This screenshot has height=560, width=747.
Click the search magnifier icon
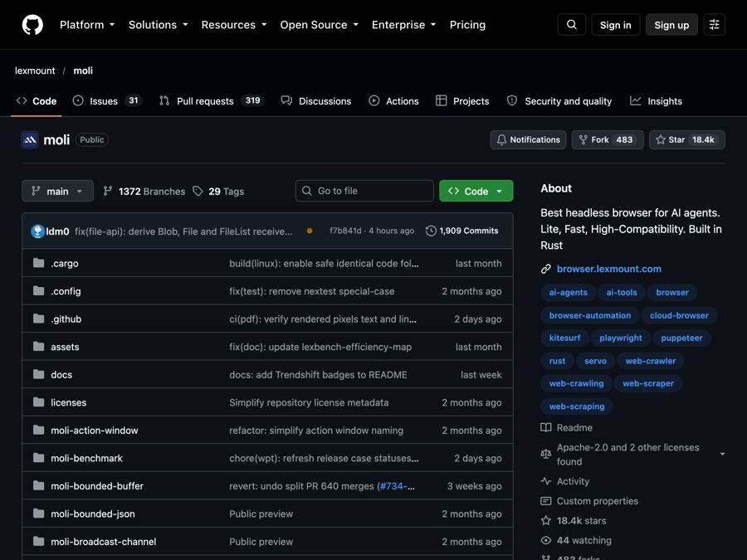pyautogui.click(x=571, y=25)
